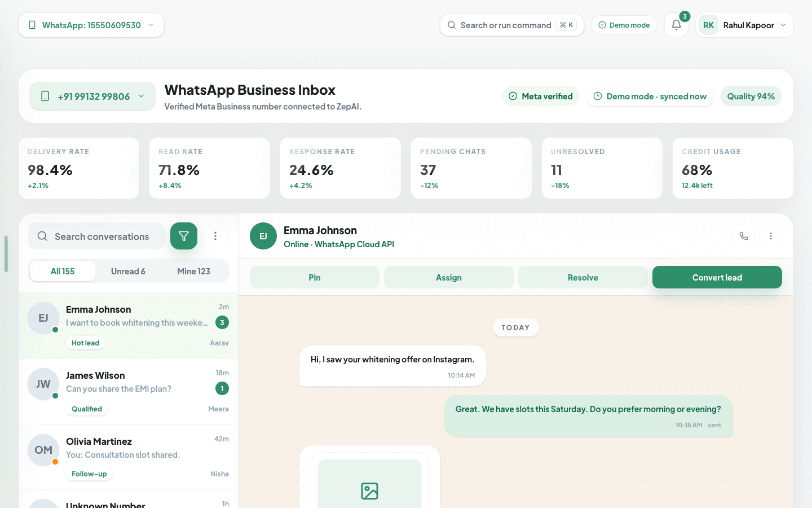
Task: Click the Resolve button
Action: (x=583, y=277)
